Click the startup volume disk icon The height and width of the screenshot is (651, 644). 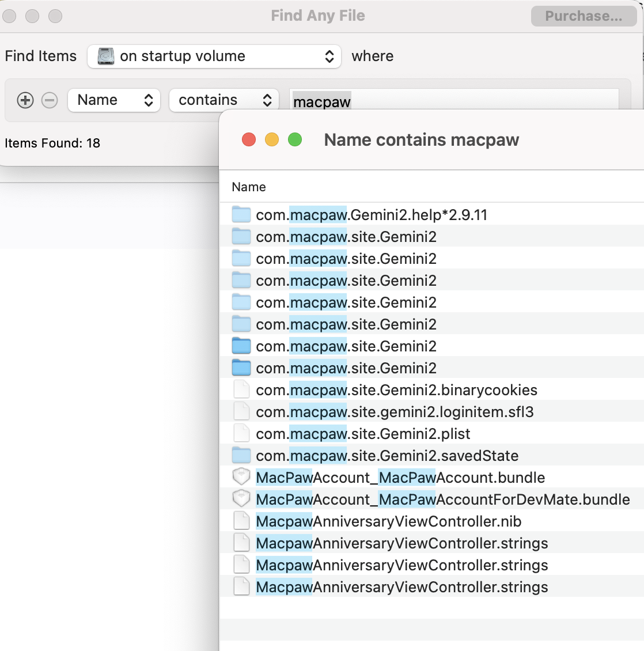coord(106,56)
